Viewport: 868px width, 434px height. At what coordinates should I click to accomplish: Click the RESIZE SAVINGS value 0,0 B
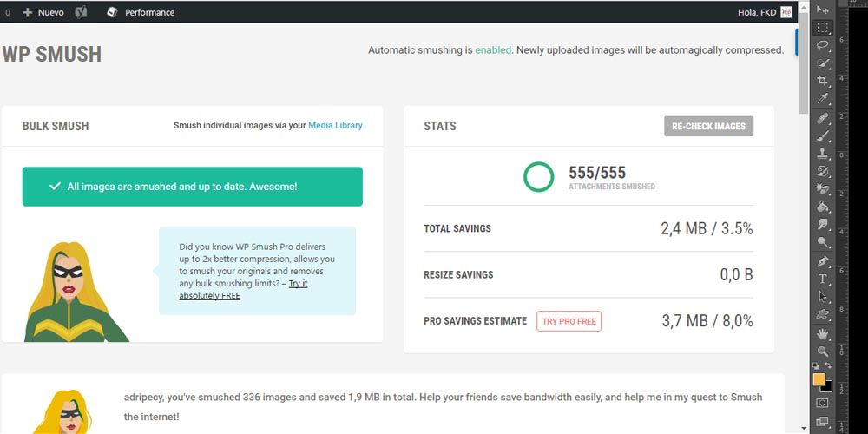coord(736,274)
